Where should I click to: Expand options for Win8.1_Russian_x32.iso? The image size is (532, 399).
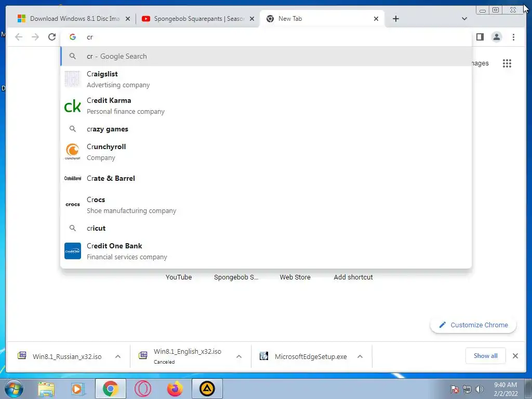[118, 356]
